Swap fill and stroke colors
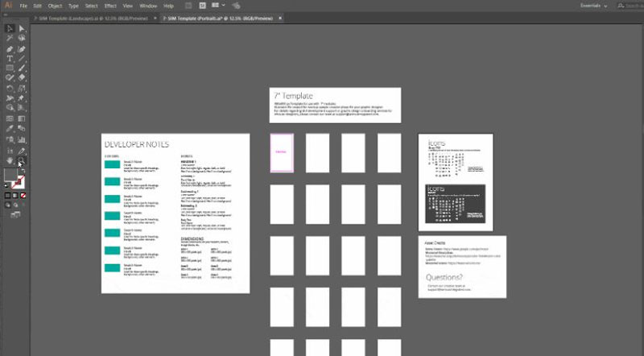 coord(23,171)
